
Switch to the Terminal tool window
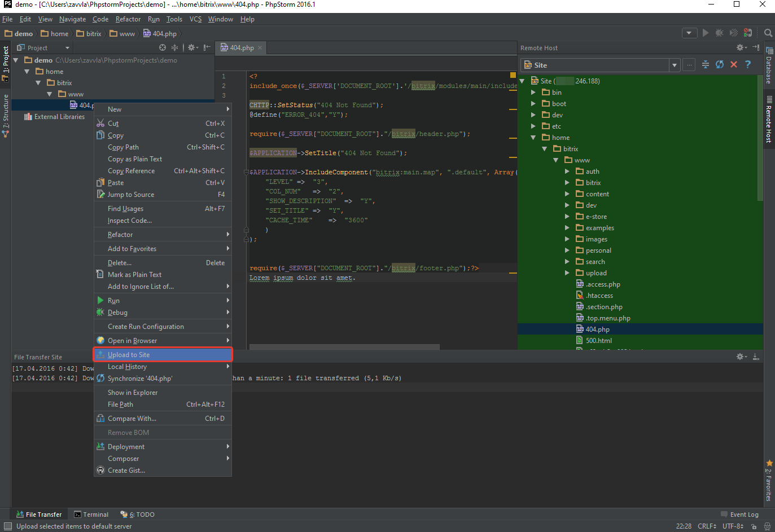tap(91, 515)
